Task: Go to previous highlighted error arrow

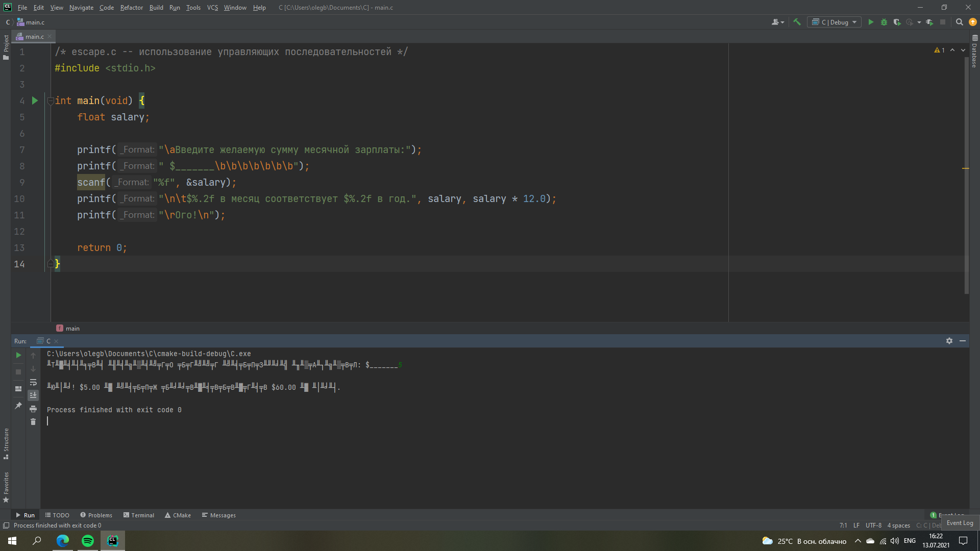Action: tap(952, 50)
